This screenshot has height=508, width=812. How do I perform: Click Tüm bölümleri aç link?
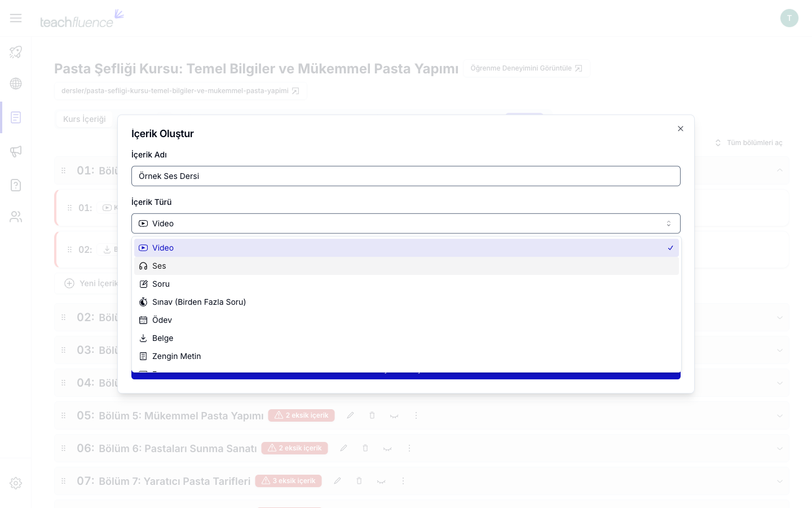point(748,143)
